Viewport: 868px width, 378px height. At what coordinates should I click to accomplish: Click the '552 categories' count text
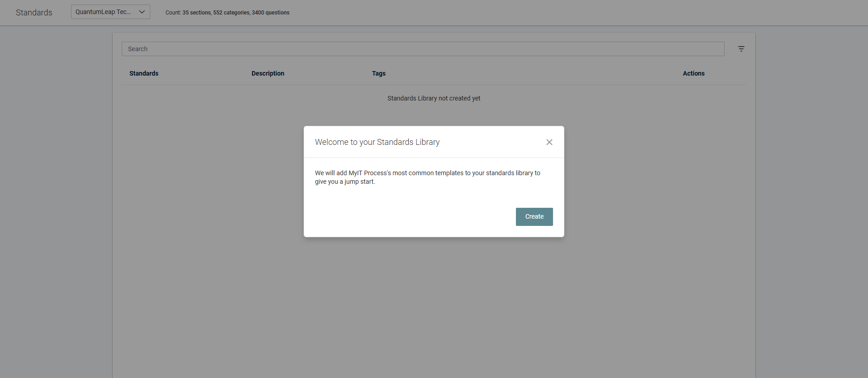(231, 13)
